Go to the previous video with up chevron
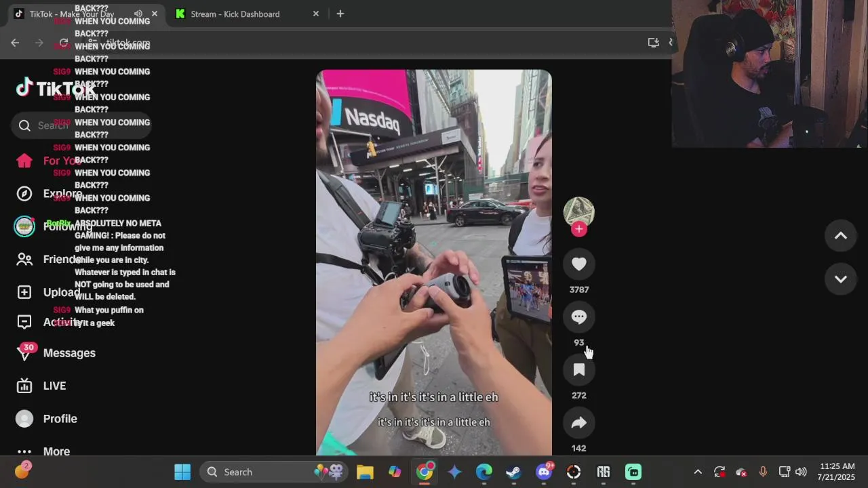The height and width of the screenshot is (488, 868). (x=840, y=236)
